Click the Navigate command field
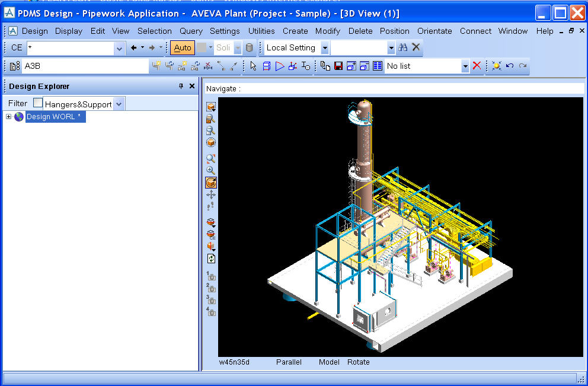This screenshot has height=386, width=588. click(395, 89)
